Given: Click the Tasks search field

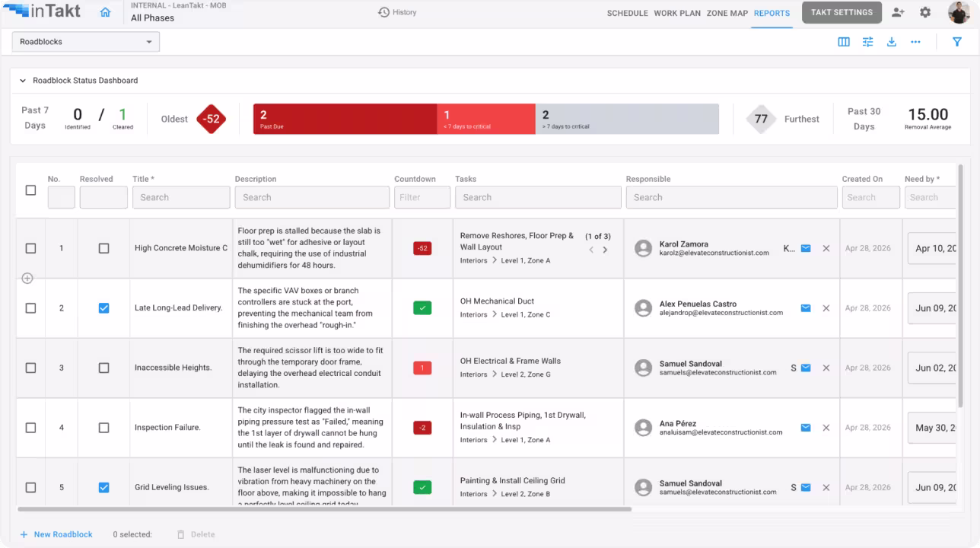Looking at the screenshot, I should (538, 197).
